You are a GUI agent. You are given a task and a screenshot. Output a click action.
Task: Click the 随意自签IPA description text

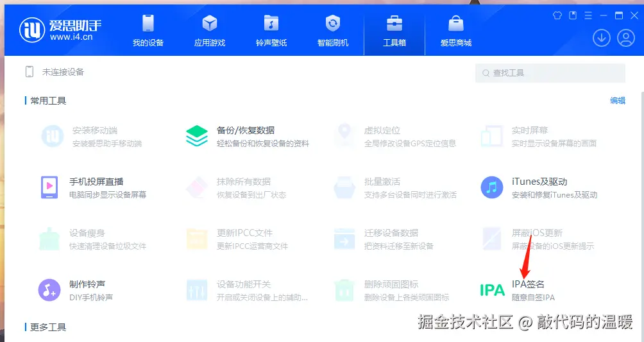533,297
